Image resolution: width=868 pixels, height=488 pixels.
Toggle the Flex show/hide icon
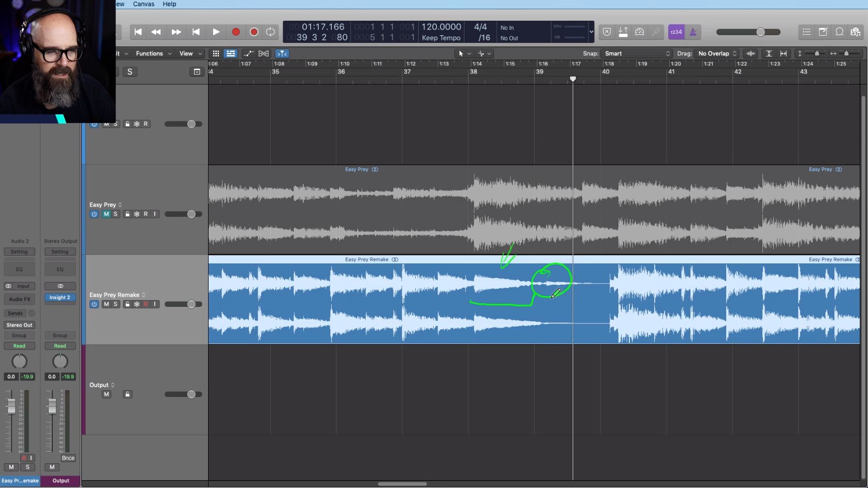click(x=264, y=54)
